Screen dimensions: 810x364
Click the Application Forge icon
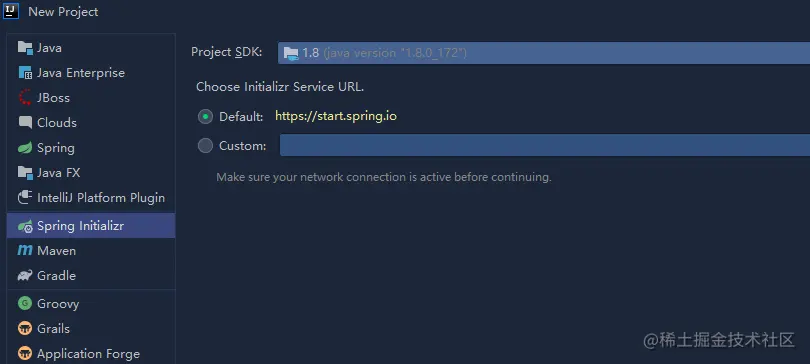tap(25, 353)
